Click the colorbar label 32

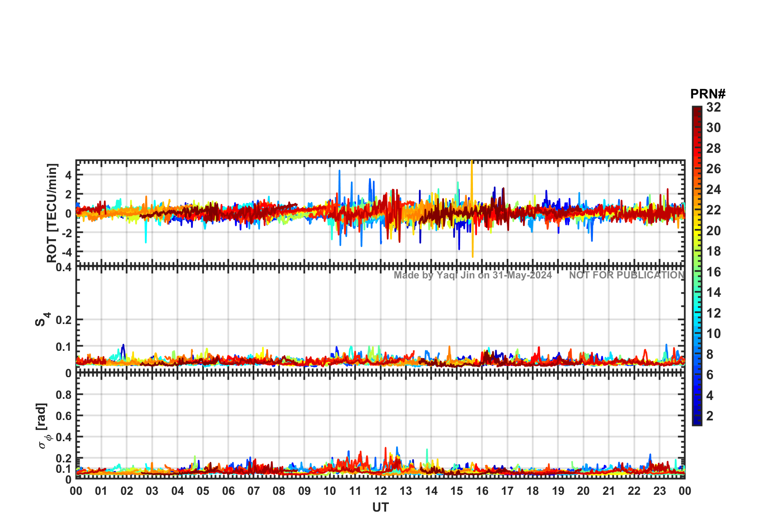click(713, 107)
